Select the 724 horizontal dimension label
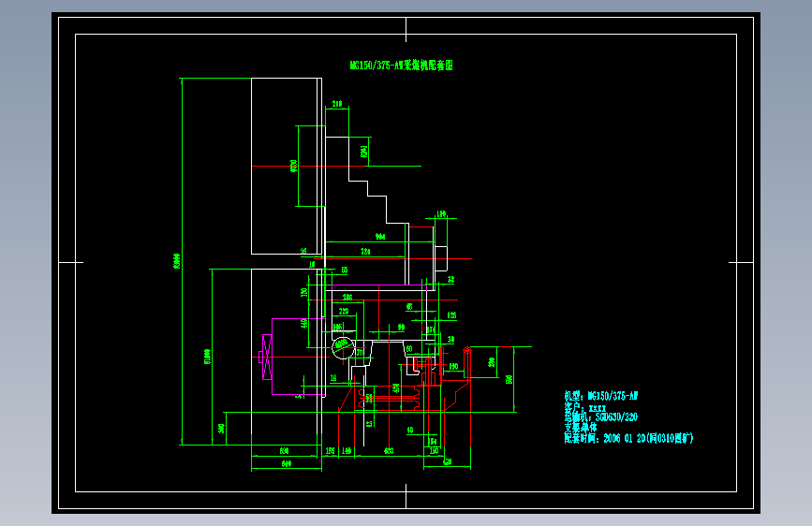This screenshot has width=812, height=526. point(365,252)
